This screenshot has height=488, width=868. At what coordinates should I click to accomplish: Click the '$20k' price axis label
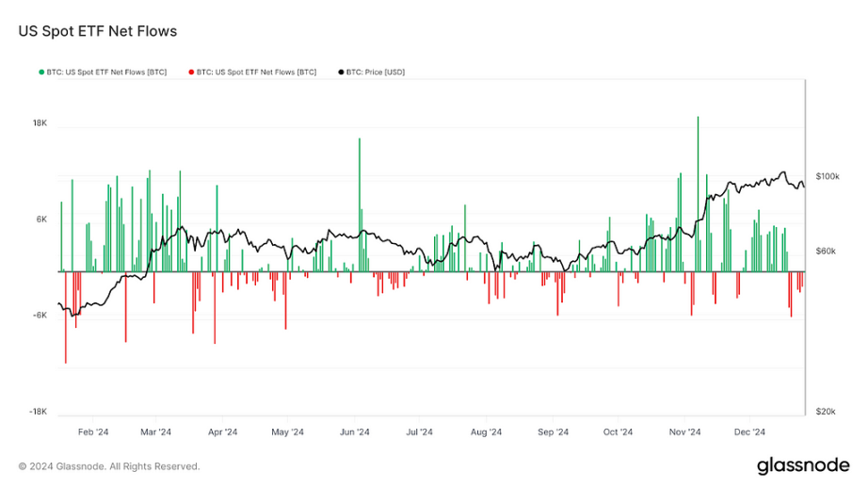(826, 412)
